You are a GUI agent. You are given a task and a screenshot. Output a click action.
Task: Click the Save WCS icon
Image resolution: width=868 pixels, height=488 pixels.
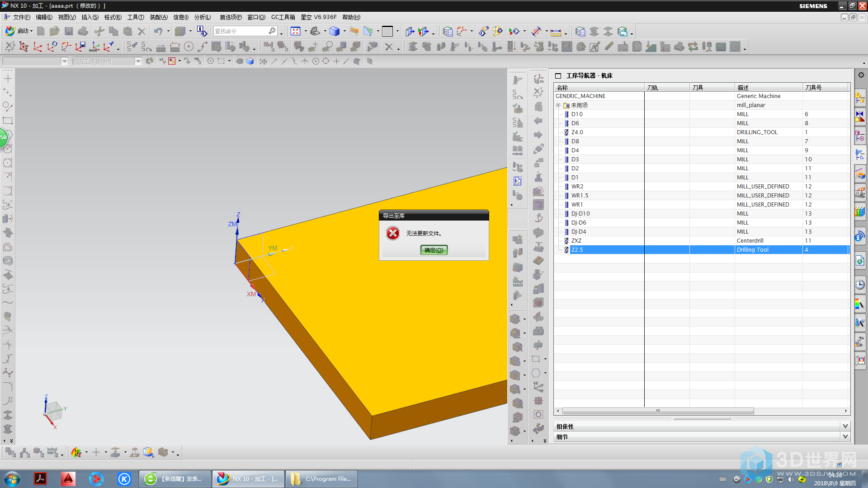80,47
